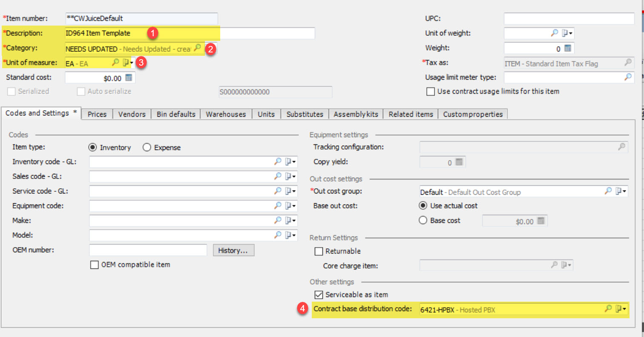Select the Expense item type radio button
Image resolution: width=644 pixels, height=337 pixels.
pyautogui.click(x=147, y=147)
